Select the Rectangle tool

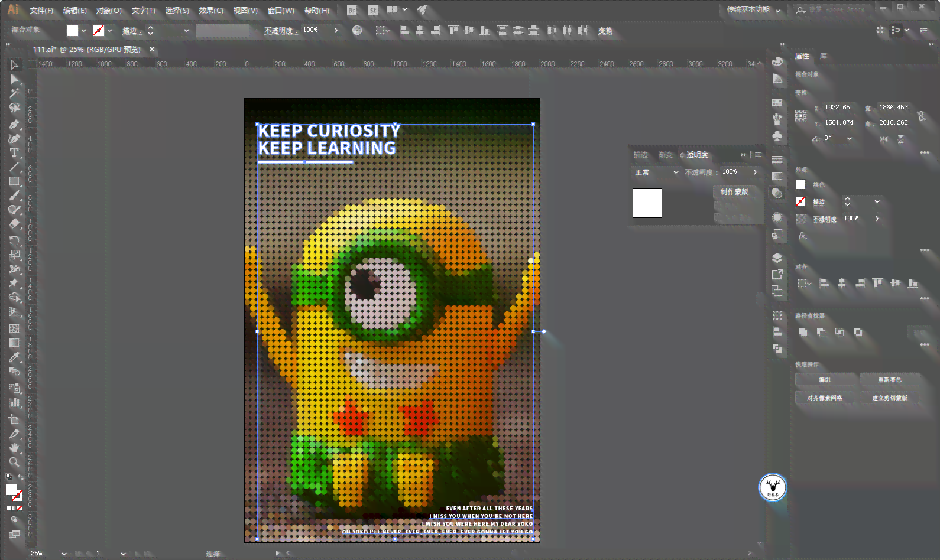[15, 181]
